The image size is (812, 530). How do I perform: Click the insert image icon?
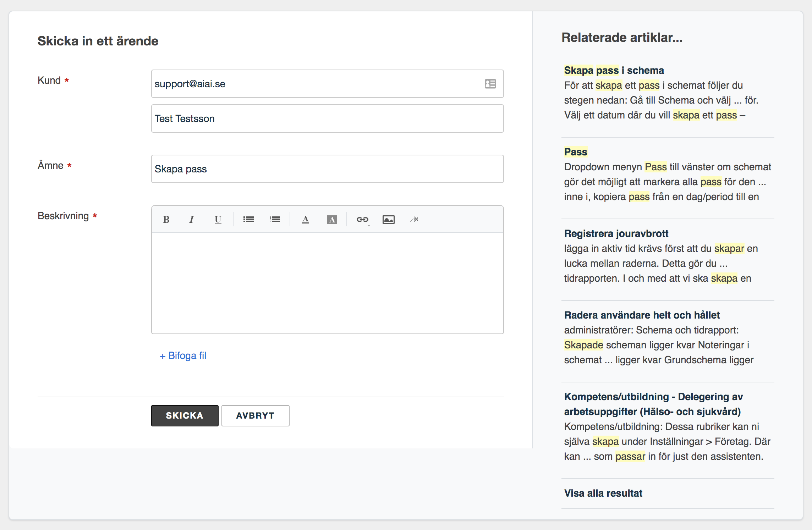tap(389, 220)
